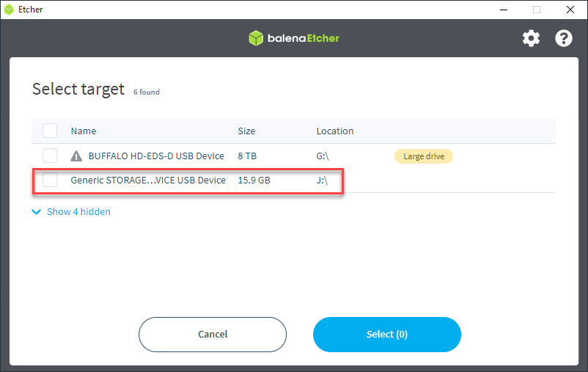Toggle the select-all checkbox in header
The height and width of the screenshot is (372, 588).
[50, 131]
